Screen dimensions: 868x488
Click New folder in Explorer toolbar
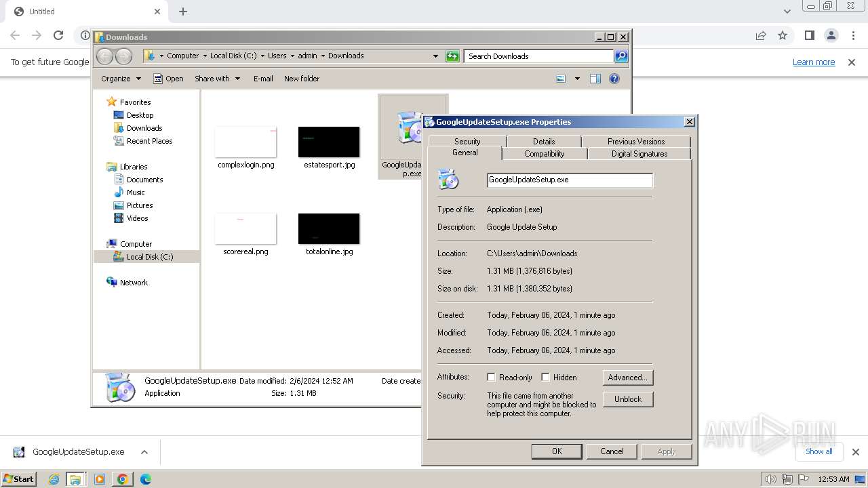pos(302,79)
